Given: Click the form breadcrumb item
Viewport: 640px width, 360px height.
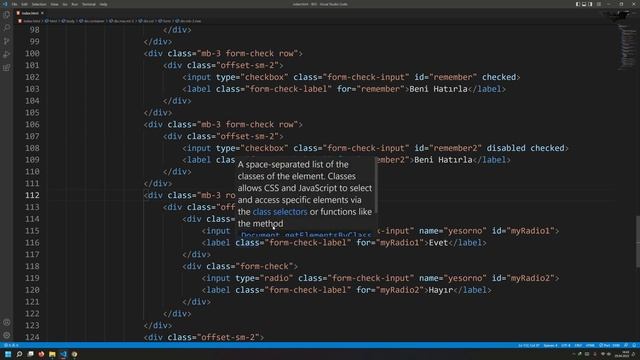Looking at the screenshot, I should [165, 21].
